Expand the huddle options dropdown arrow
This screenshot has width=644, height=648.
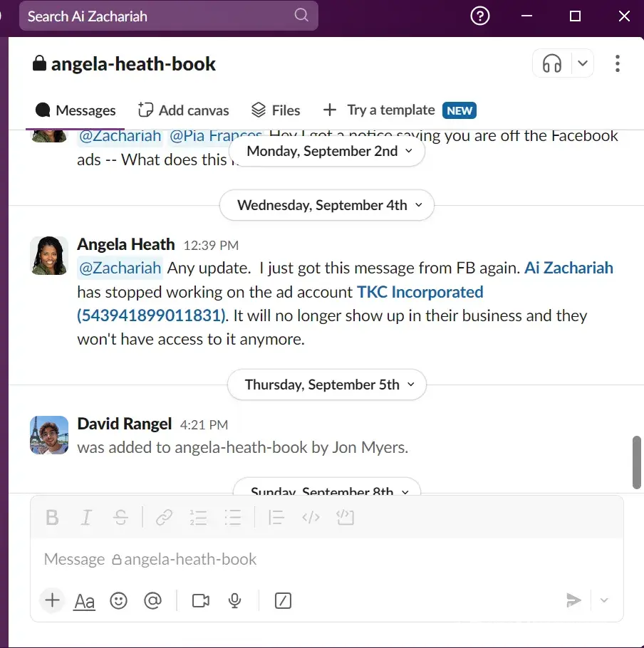[583, 64]
